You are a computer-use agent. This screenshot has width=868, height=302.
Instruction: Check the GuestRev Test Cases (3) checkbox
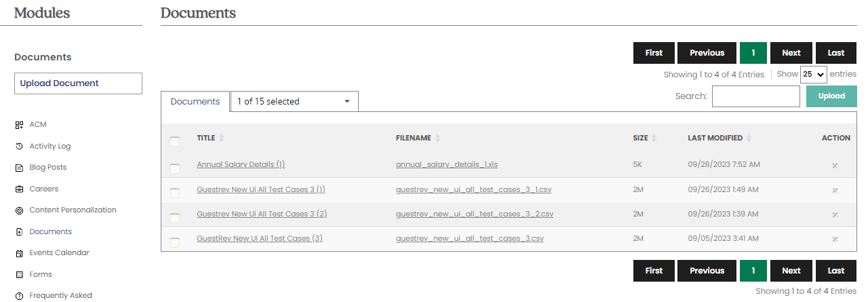coord(175,242)
